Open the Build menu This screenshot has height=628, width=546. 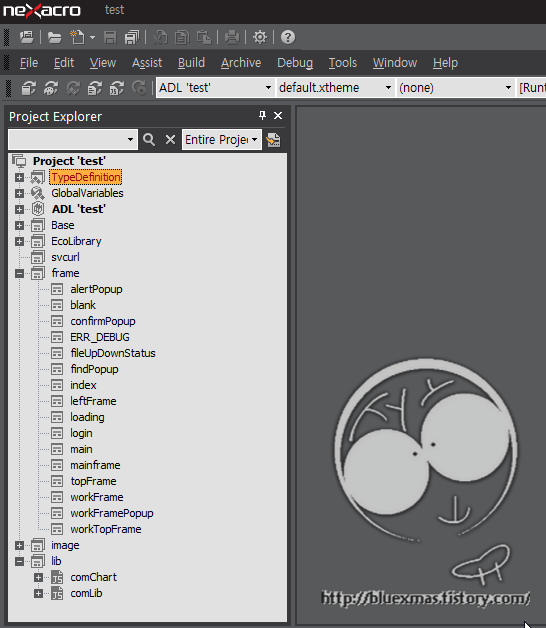click(x=191, y=63)
